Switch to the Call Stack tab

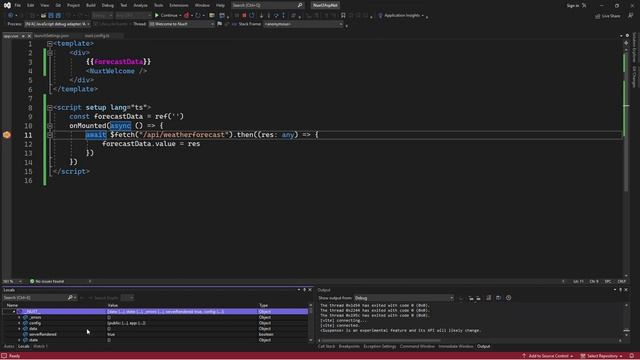(x=326, y=347)
